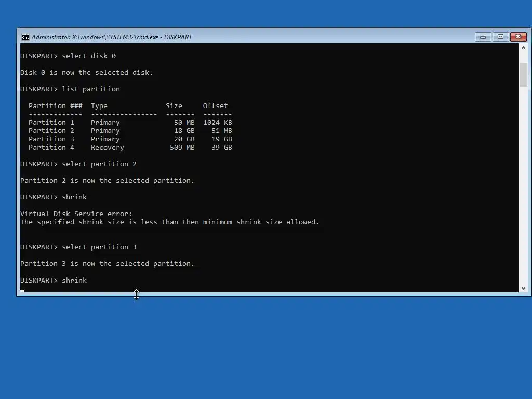This screenshot has width=532, height=399.
Task: Click the 'list partition' command text
Action: click(x=91, y=89)
